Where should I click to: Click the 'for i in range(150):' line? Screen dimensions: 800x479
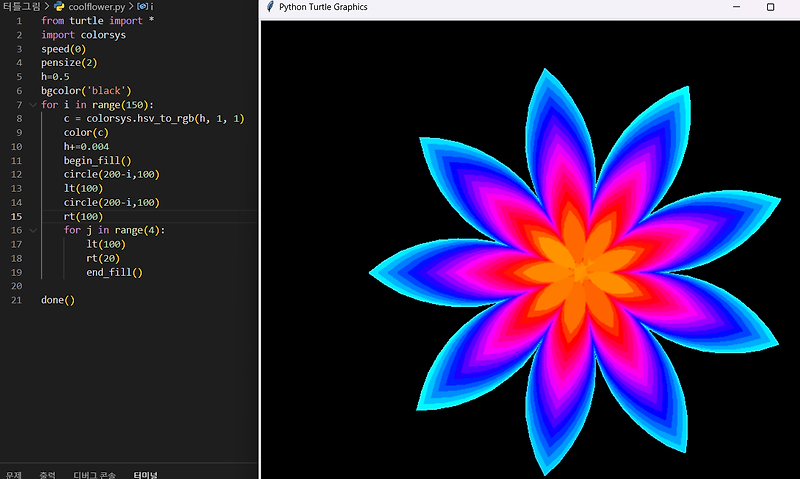[x=97, y=105]
